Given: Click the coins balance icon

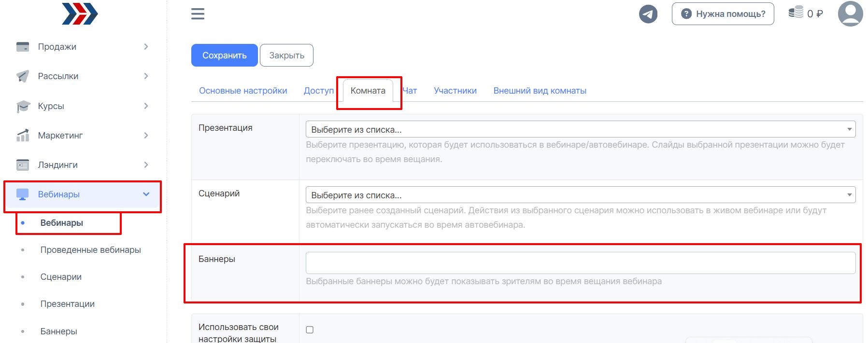Looking at the screenshot, I should point(796,13).
